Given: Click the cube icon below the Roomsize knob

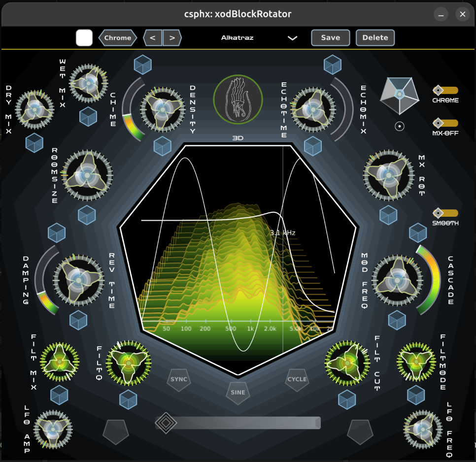Looking at the screenshot, I should coord(87,215).
